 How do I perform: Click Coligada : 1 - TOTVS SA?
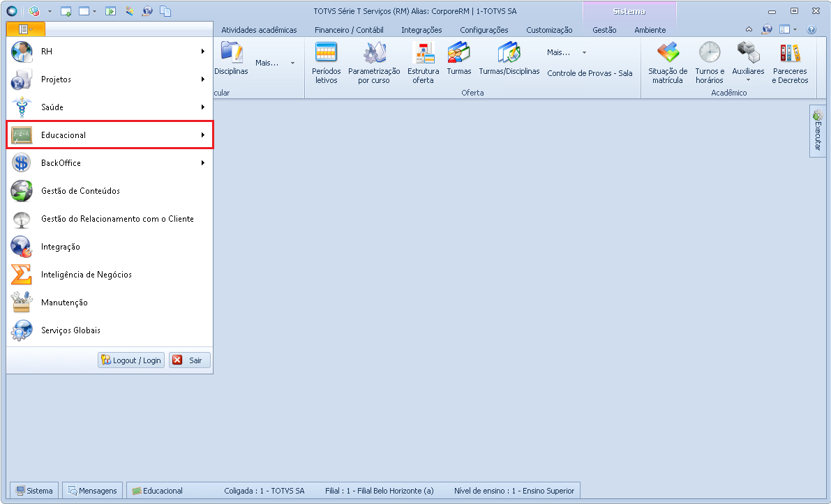[x=264, y=491]
